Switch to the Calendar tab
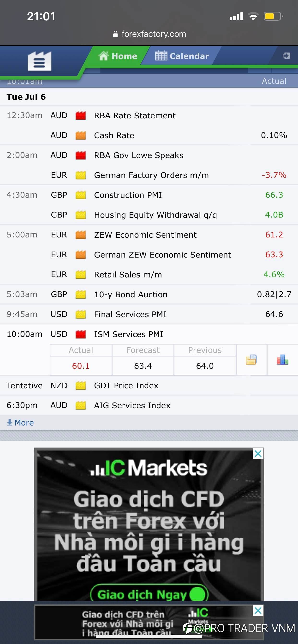 [182, 56]
